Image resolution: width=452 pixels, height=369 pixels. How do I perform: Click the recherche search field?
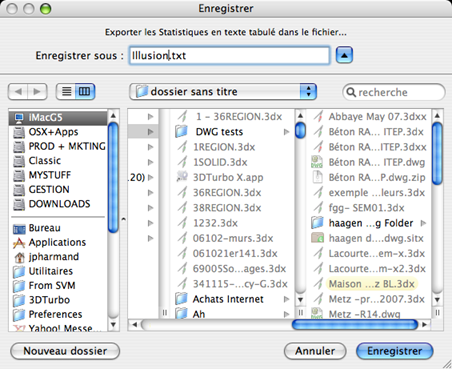point(394,92)
